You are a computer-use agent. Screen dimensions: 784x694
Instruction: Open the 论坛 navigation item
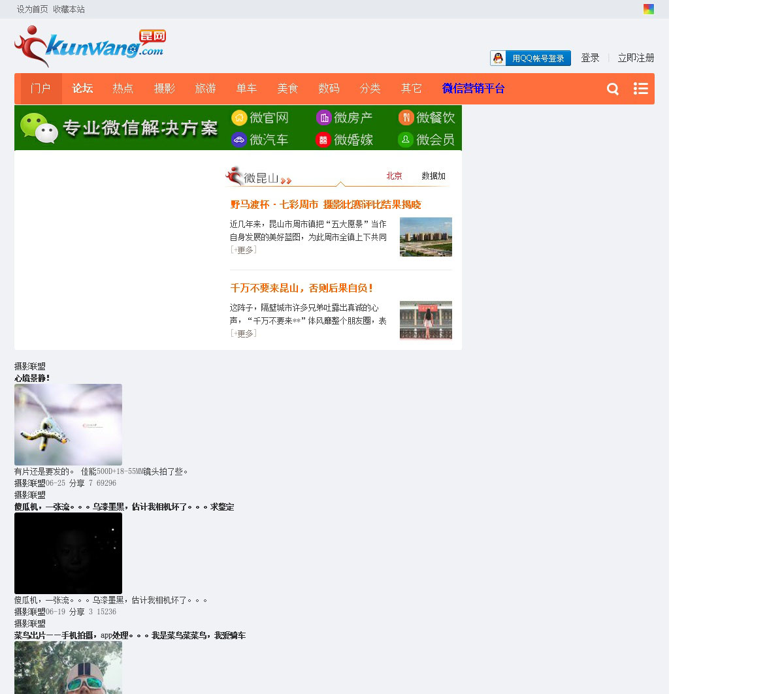point(82,89)
